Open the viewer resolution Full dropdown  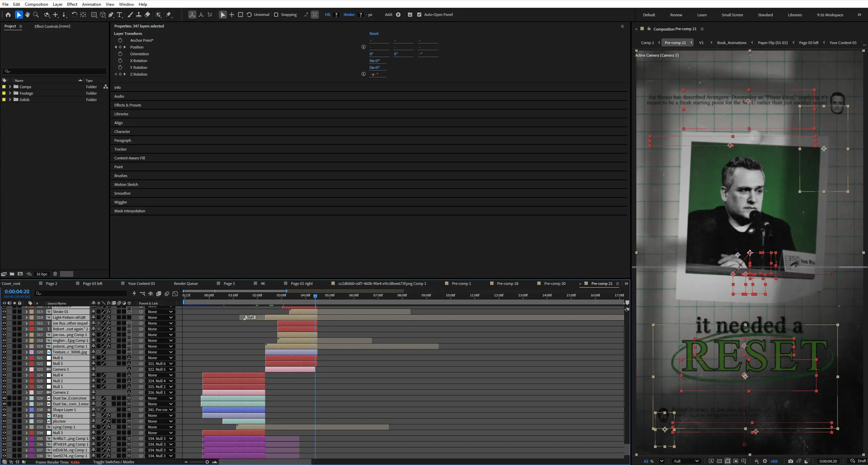pos(687,461)
